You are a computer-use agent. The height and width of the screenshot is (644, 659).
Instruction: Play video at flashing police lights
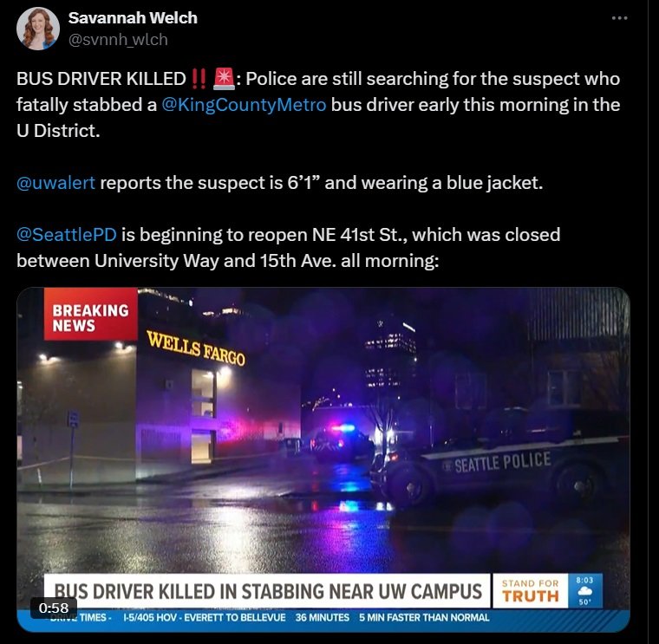[x=343, y=429]
